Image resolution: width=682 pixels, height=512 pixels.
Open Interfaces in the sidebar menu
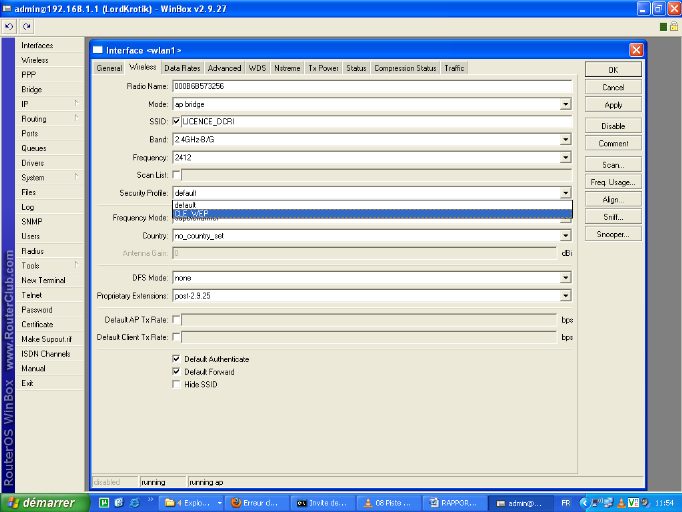[x=49, y=45]
